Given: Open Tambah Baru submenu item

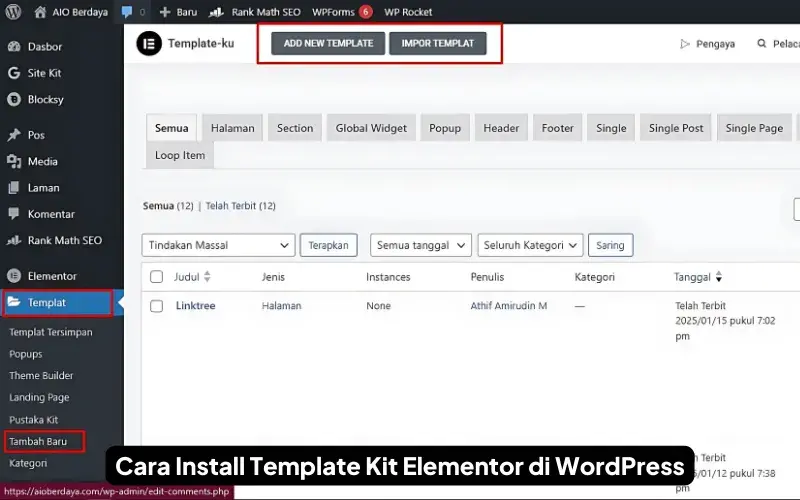Looking at the screenshot, I should 38,441.
